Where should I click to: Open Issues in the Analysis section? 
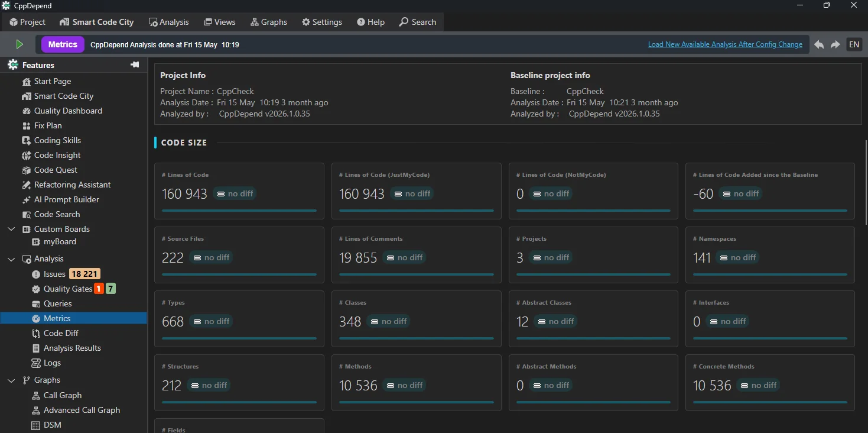[x=54, y=274]
